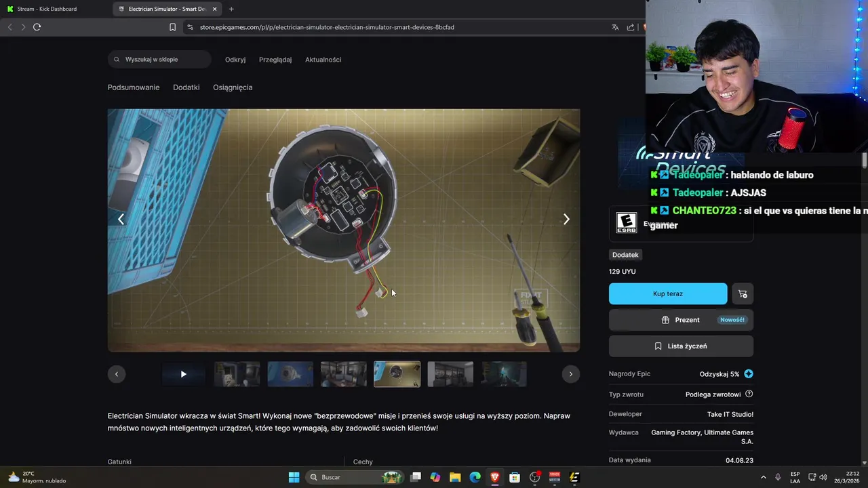Screen dimensions: 868x488
Task: Click the address bar URL
Action: click(327, 27)
